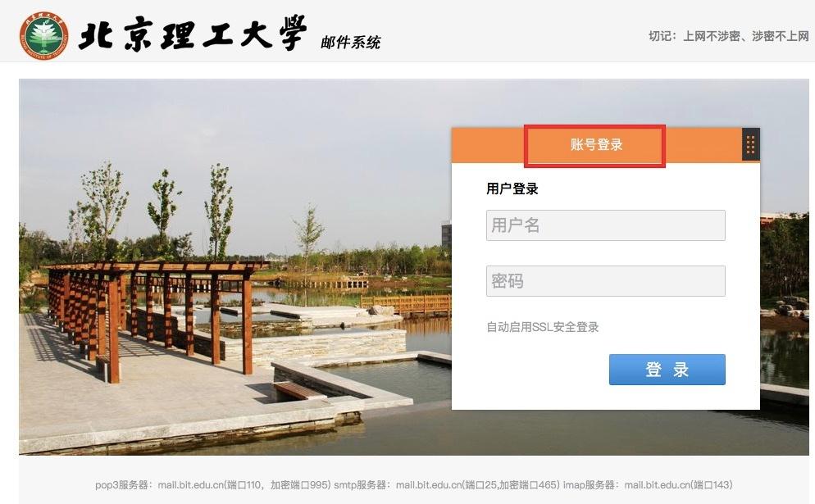Click the 登录 login button

(x=667, y=370)
